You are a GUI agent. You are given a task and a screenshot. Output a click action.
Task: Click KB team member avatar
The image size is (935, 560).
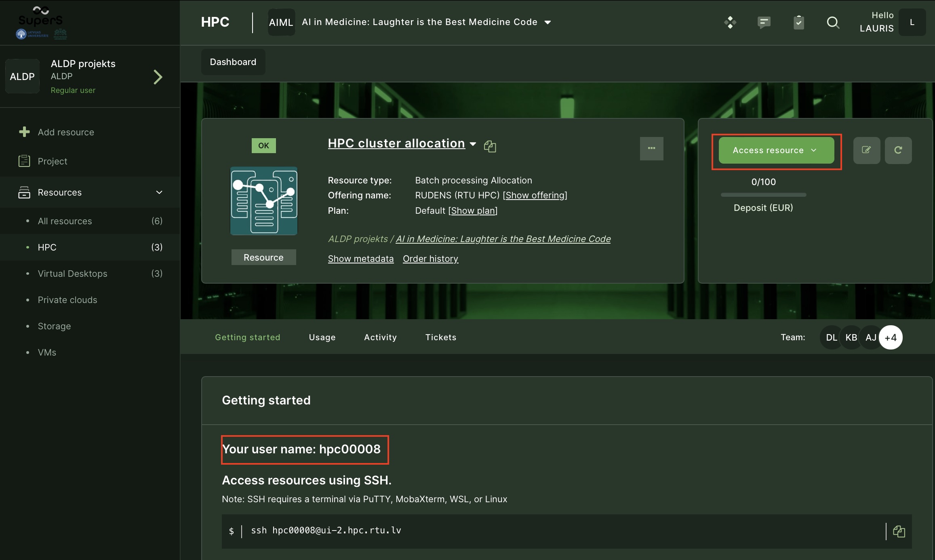coord(851,337)
